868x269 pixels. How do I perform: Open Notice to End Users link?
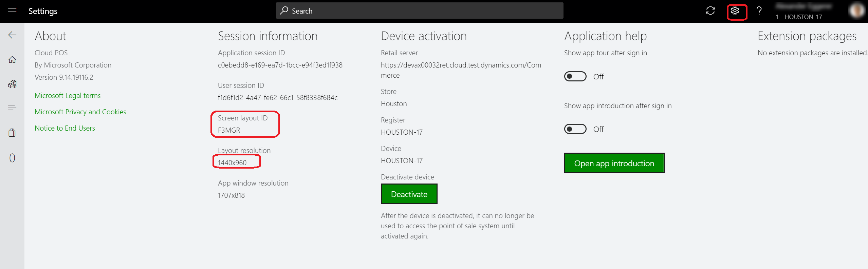click(x=64, y=128)
